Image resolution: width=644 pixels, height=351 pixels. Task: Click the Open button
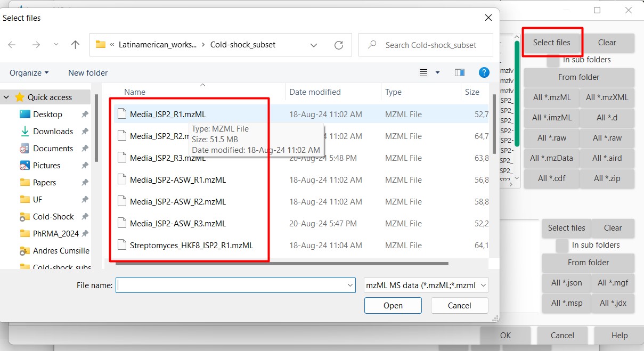point(393,305)
